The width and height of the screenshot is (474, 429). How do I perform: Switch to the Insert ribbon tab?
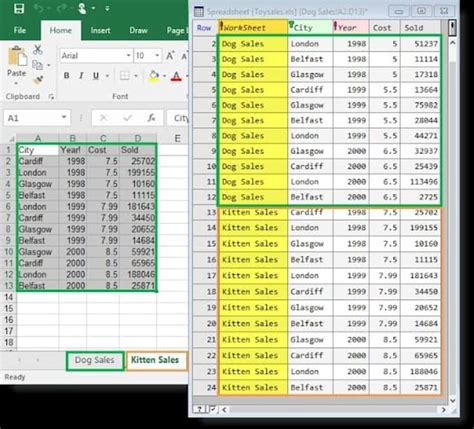click(100, 30)
